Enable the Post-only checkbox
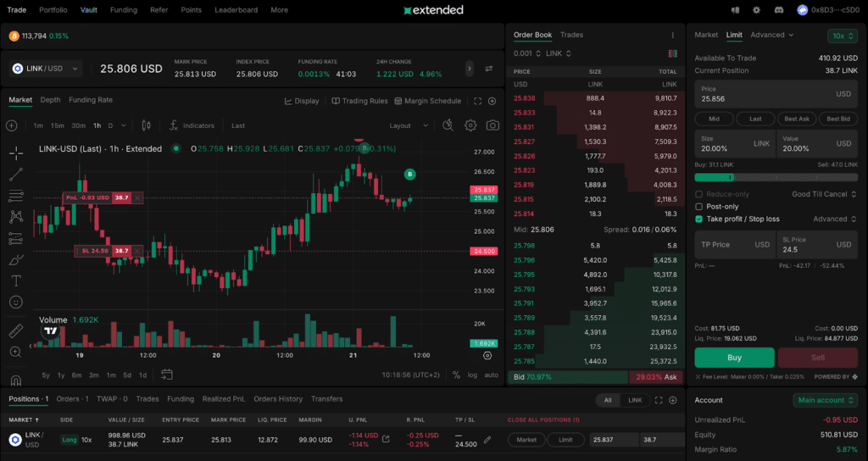Screen dimensions: 868x461 tap(698, 207)
